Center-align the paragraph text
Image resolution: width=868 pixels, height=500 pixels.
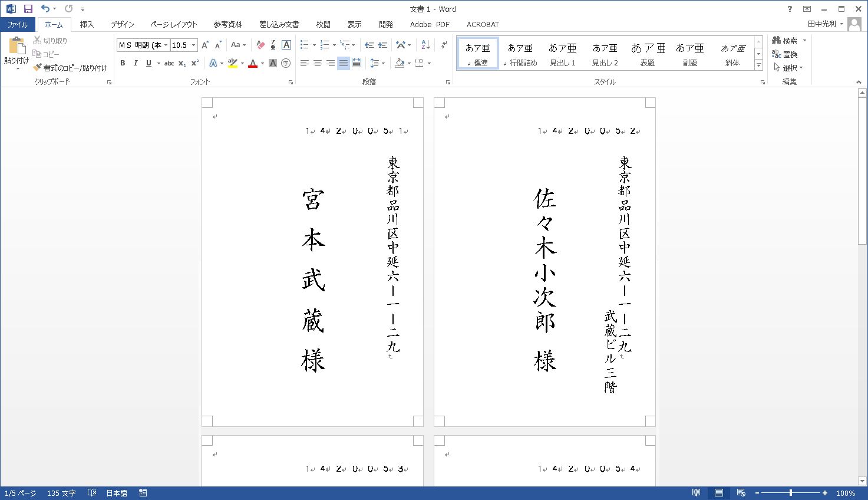tap(317, 63)
